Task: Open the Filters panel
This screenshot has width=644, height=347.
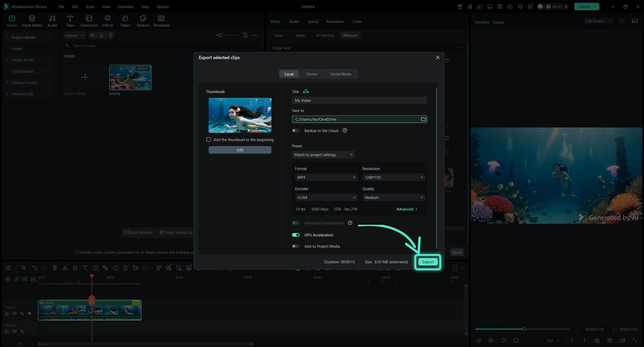Action: pos(125,21)
